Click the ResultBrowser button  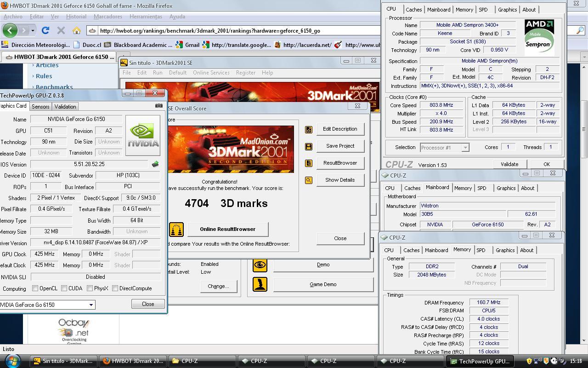click(x=340, y=163)
